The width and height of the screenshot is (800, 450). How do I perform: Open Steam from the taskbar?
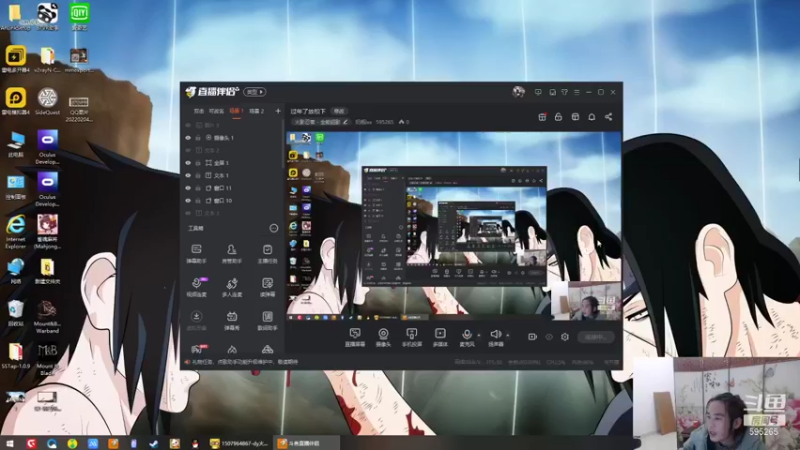pyautogui.click(x=154, y=443)
